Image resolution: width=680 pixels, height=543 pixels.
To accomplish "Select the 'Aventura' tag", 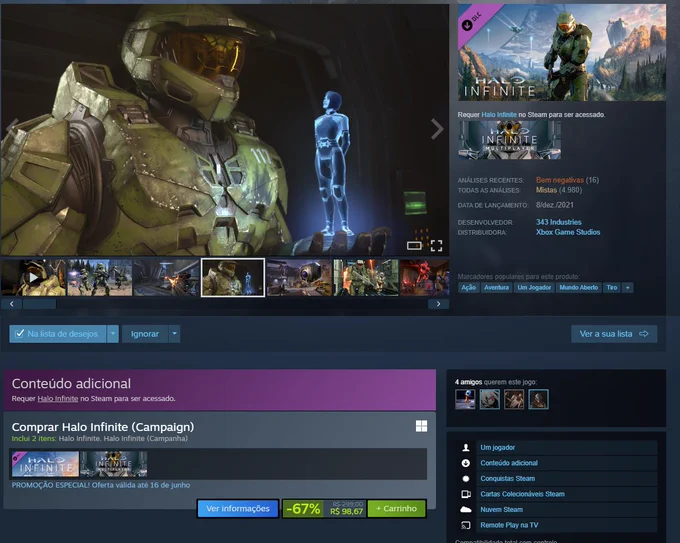I will tap(497, 288).
